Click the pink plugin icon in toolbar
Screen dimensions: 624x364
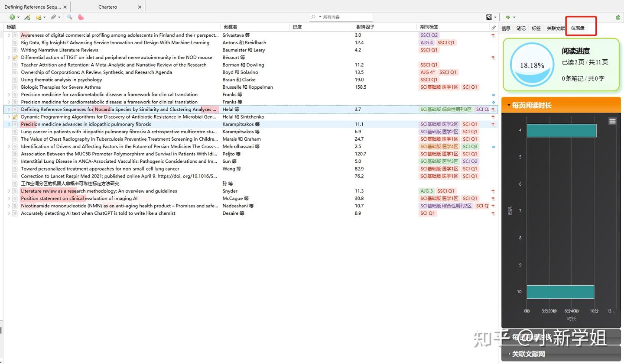81,17
